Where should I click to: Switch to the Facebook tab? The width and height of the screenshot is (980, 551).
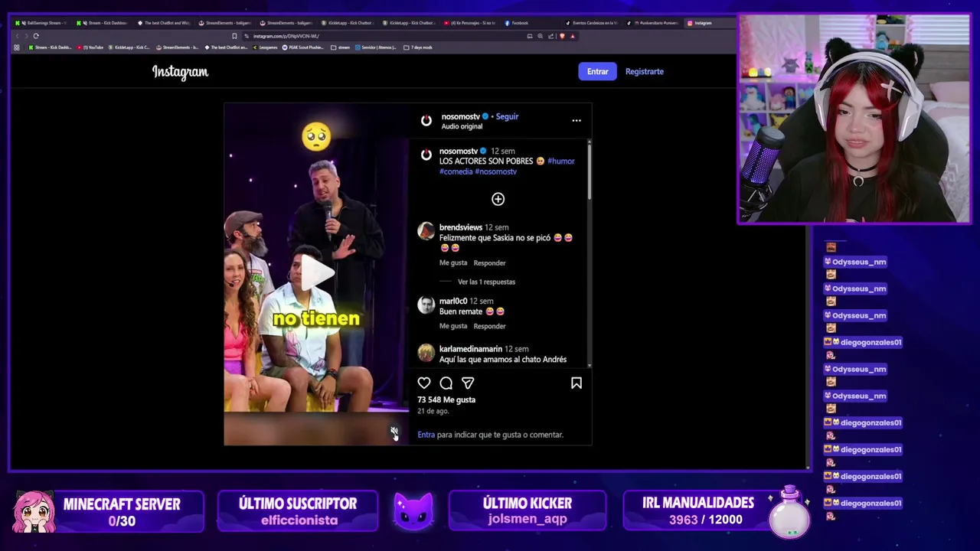tap(532, 23)
